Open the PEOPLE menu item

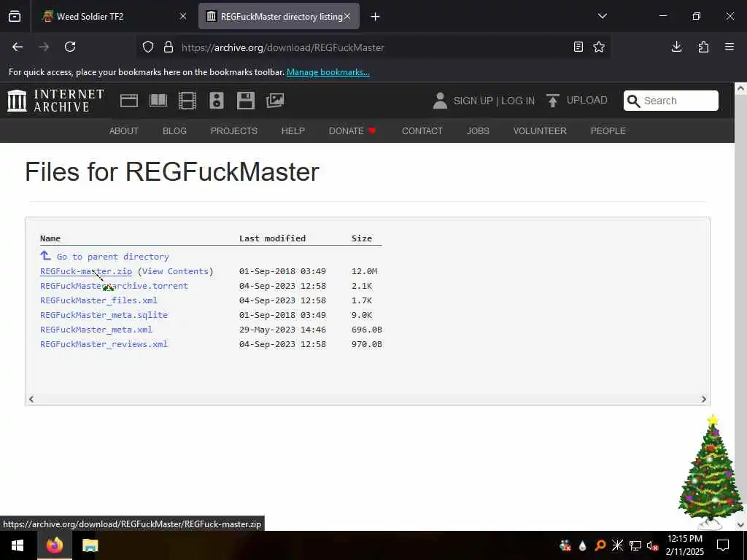pyautogui.click(x=608, y=131)
